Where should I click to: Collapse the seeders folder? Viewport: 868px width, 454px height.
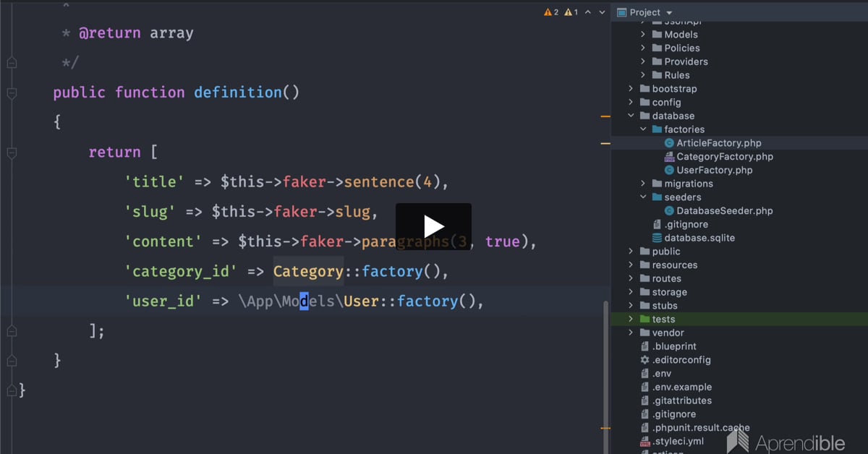pyautogui.click(x=643, y=197)
